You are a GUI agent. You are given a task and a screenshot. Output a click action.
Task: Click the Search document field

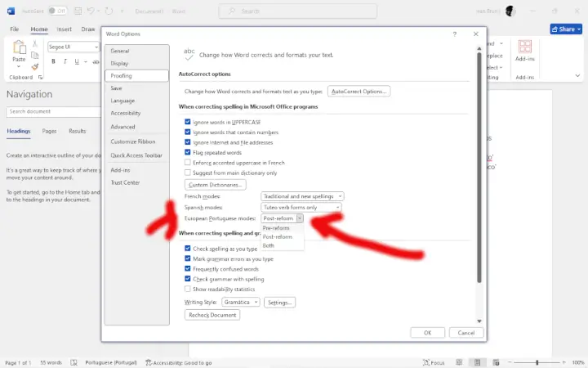coord(53,111)
